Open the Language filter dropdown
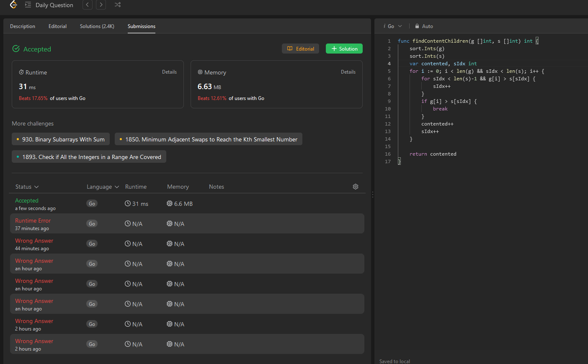This screenshot has height=364, width=588. click(103, 187)
